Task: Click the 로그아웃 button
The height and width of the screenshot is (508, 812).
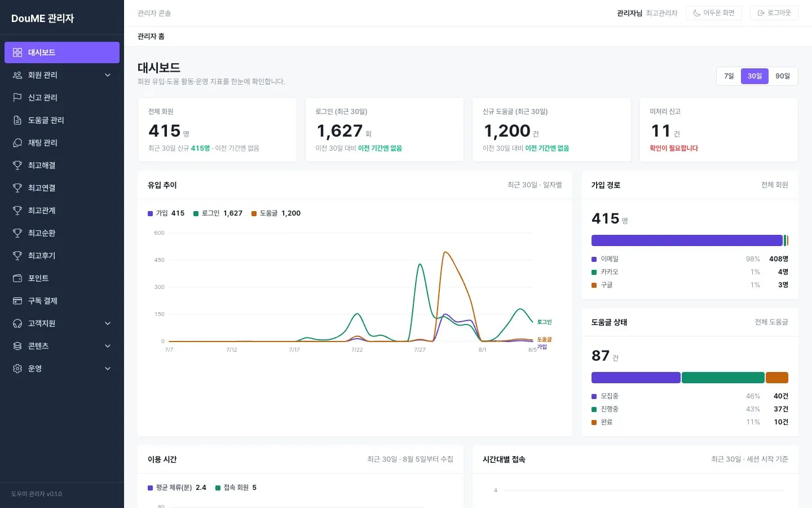Action: coord(774,13)
